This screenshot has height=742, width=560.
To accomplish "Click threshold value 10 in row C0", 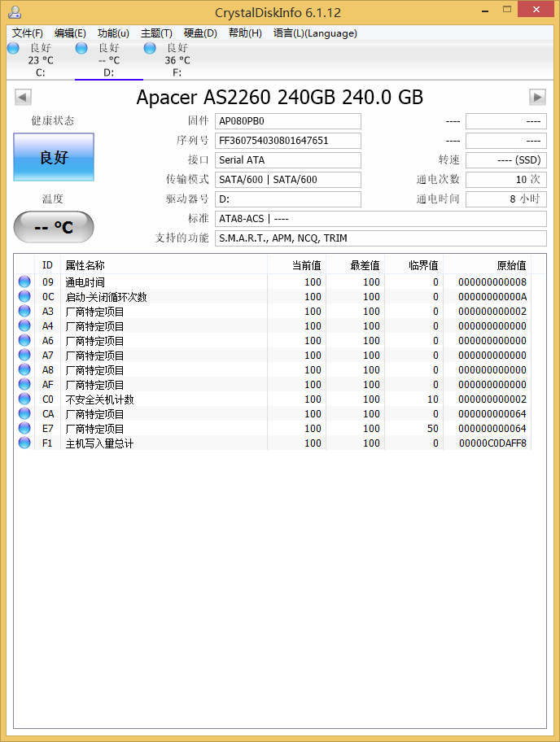I will click(433, 399).
